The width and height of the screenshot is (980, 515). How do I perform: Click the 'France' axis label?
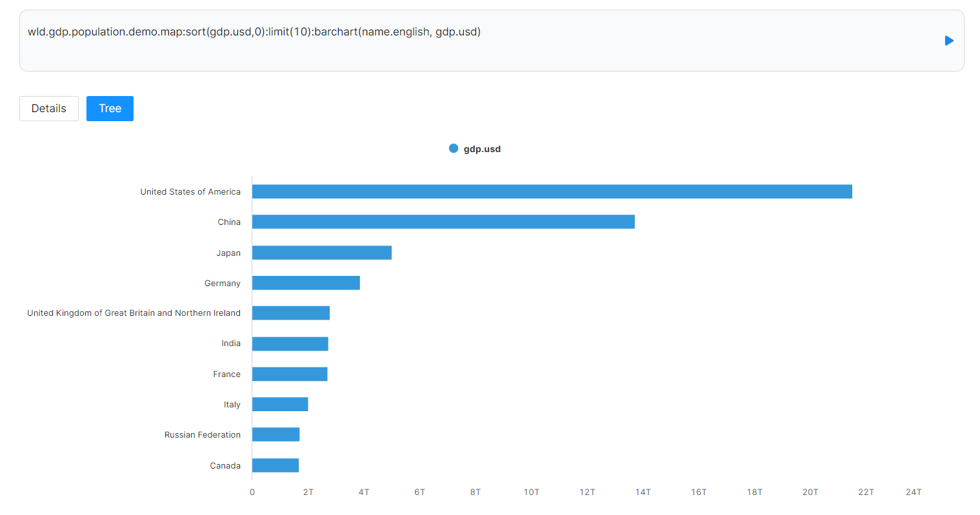(x=227, y=374)
